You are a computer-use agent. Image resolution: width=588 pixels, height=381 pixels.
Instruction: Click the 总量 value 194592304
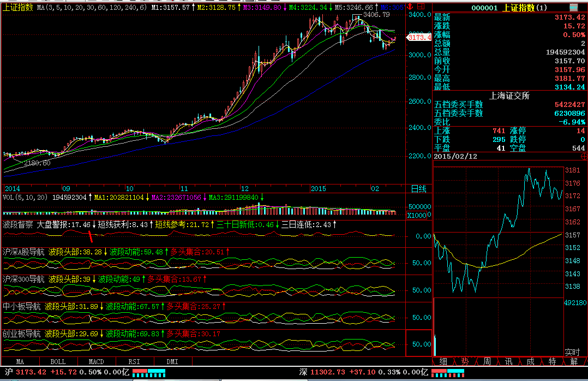click(565, 52)
